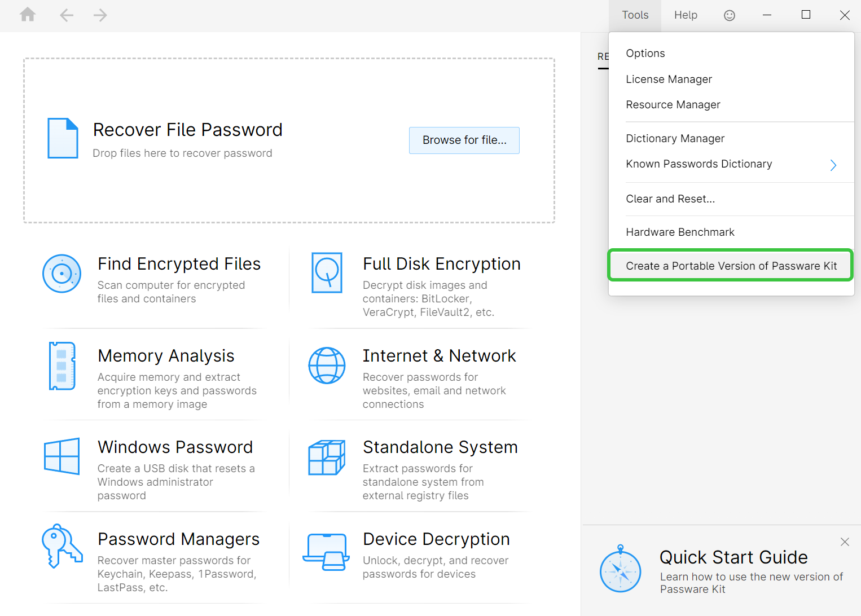Screen dimensions: 861x616
Task: Open the feedback smiley icon
Action: click(730, 15)
